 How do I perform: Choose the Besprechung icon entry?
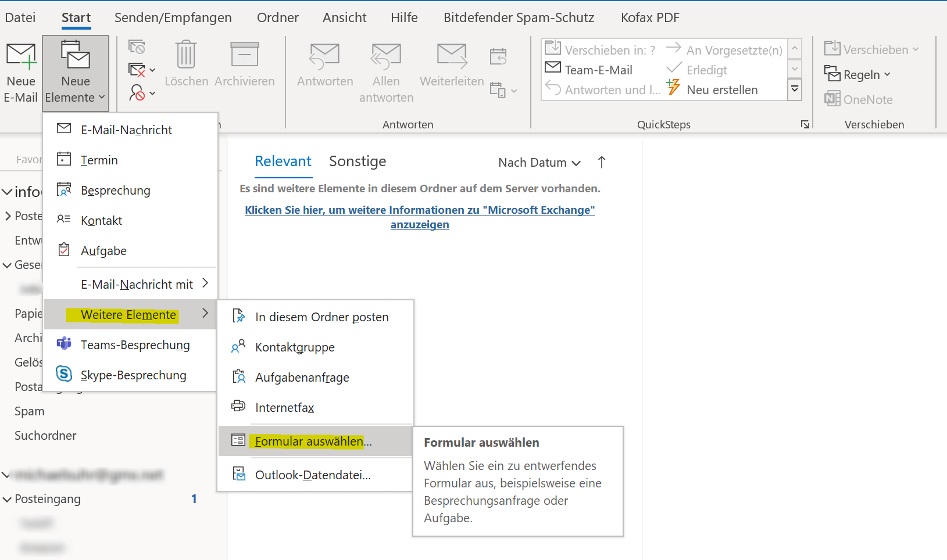[64, 189]
